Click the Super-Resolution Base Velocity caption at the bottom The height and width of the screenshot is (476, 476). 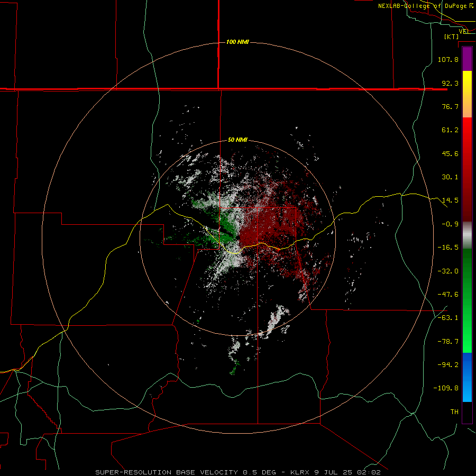tap(238, 472)
